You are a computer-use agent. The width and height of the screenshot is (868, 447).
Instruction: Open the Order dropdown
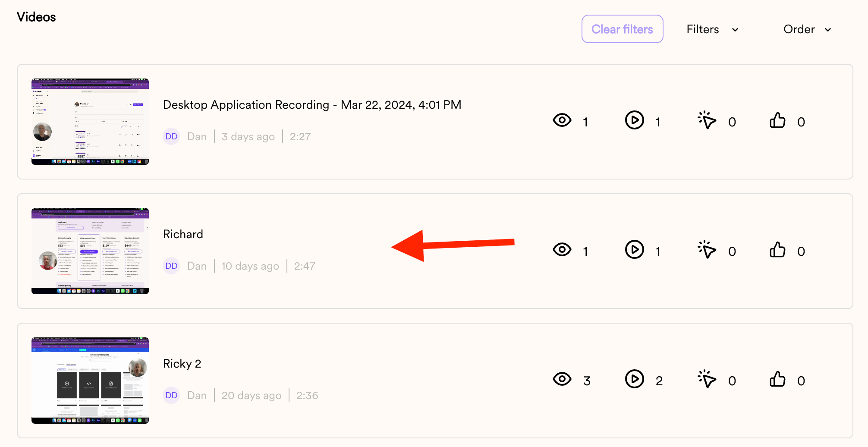807,29
